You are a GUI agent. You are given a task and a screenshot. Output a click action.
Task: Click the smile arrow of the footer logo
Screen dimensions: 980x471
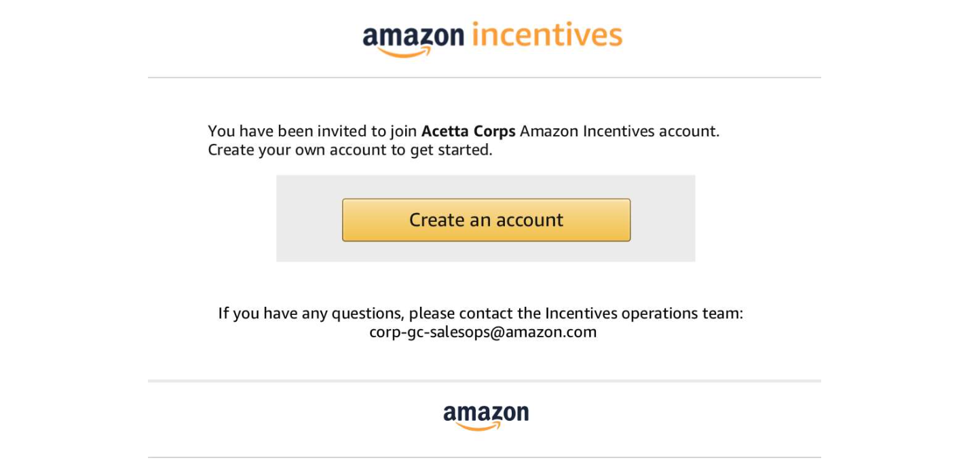[x=479, y=427]
